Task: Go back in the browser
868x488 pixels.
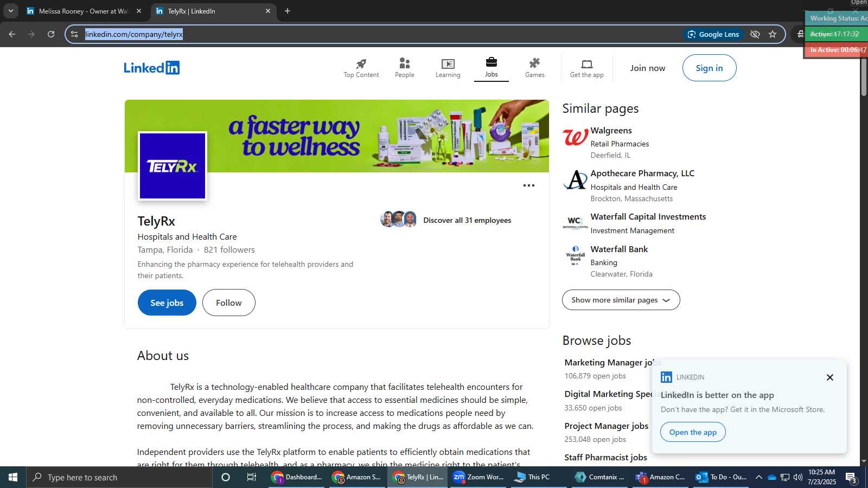Action: click(x=12, y=34)
